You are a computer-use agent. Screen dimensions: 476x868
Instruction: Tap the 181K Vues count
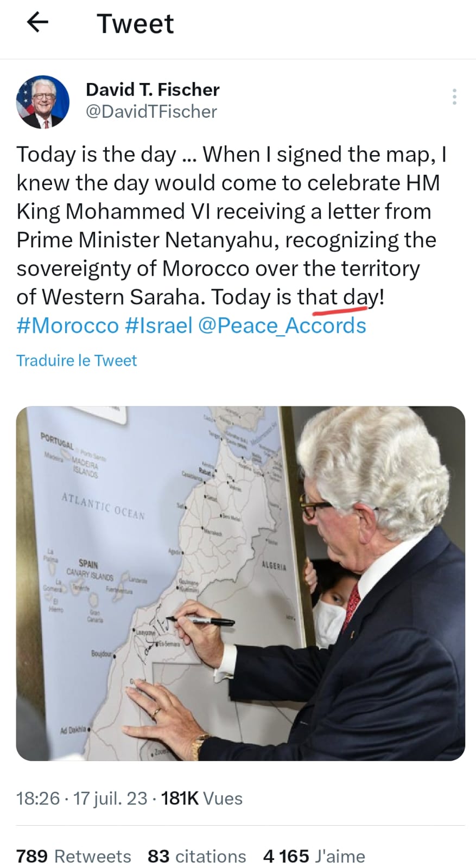tap(202, 799)
